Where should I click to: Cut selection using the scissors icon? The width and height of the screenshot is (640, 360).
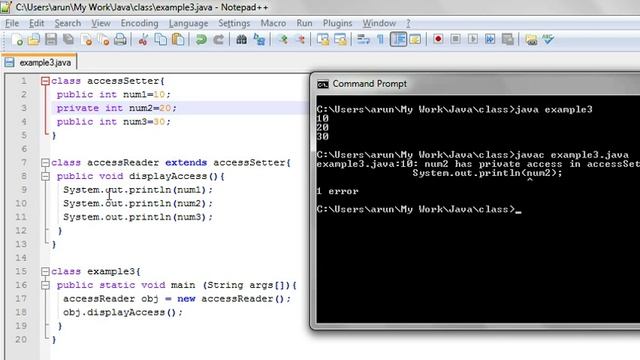pos(143,40)
